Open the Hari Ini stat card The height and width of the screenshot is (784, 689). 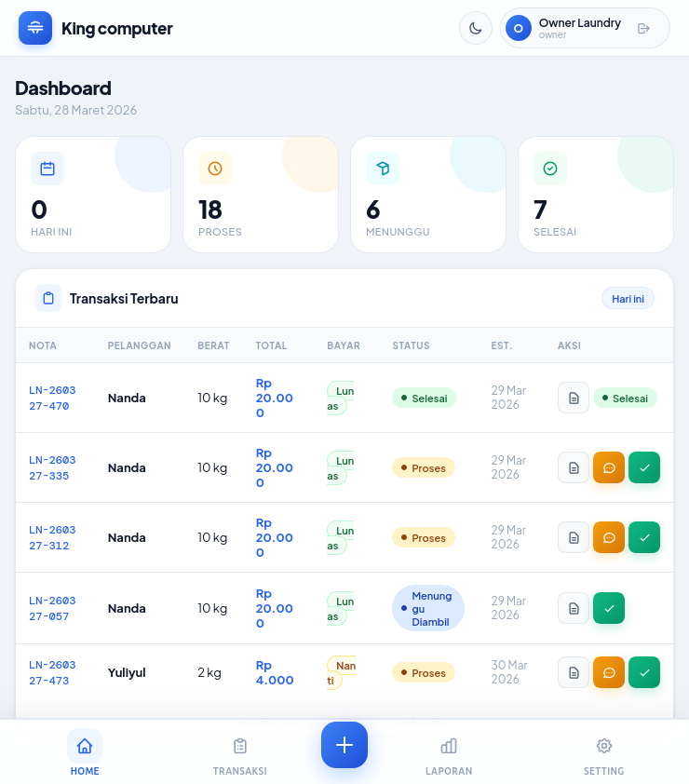93,195
